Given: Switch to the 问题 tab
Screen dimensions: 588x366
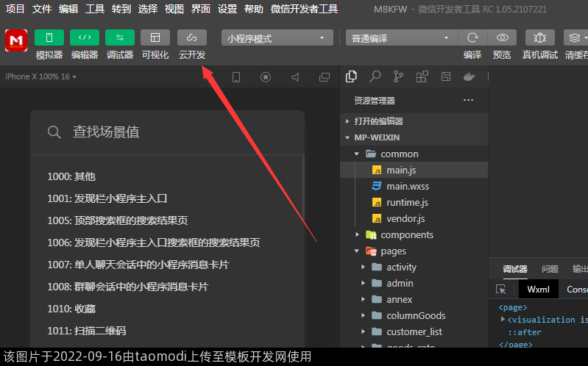Looking at the screenshot, I should point(550,269).
